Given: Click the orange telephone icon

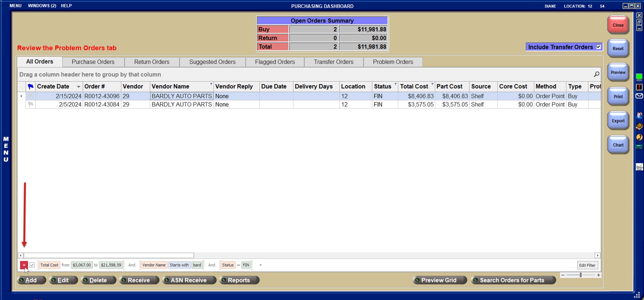Looking at the screenshot, I should [639, 137].
